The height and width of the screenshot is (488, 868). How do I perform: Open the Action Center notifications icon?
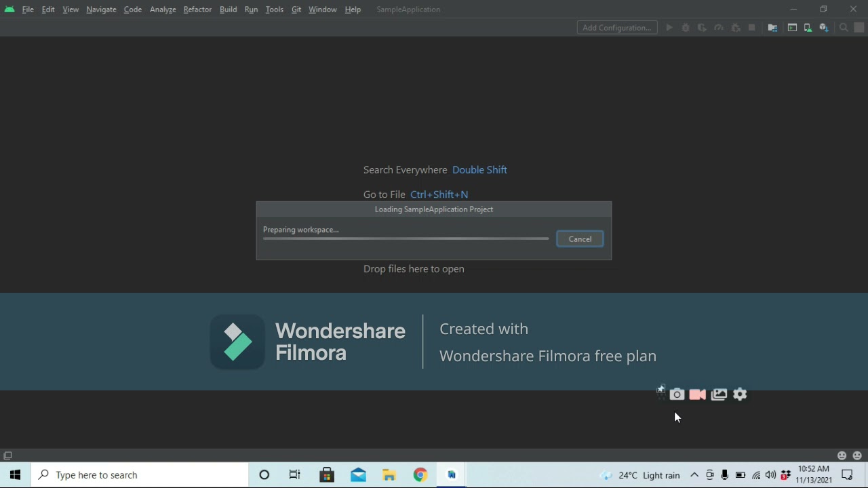click(847, 475)
